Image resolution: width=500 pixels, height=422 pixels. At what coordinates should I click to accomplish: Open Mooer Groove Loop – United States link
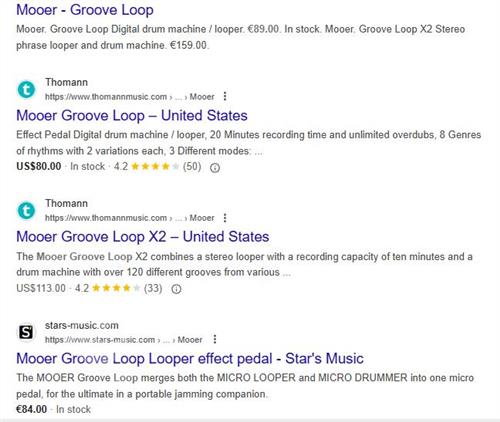pos(132,116)
